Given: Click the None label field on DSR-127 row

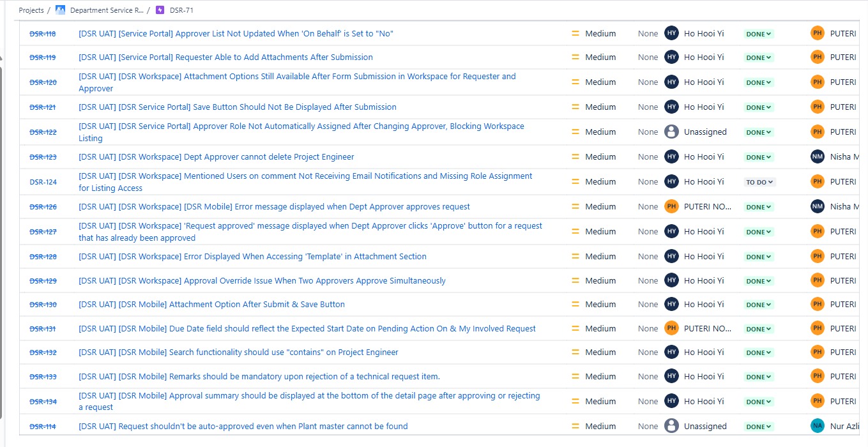Looking at the screenshot, I should pos(648,232).
